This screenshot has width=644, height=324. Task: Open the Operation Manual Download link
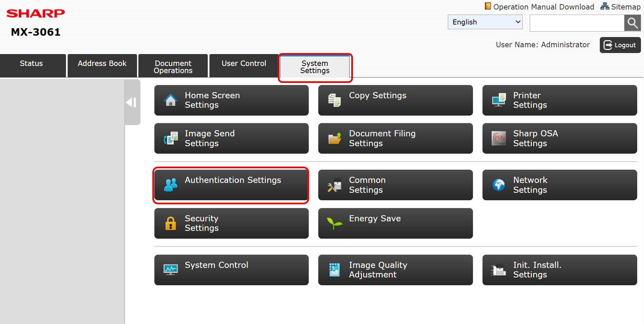[x=543, y=7]
